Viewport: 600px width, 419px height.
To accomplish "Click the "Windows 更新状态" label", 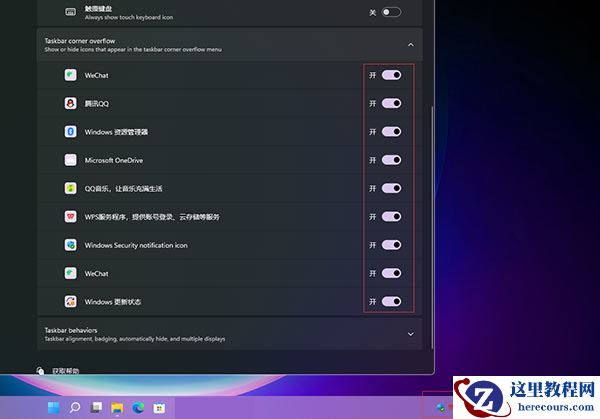I will [113, 302].
